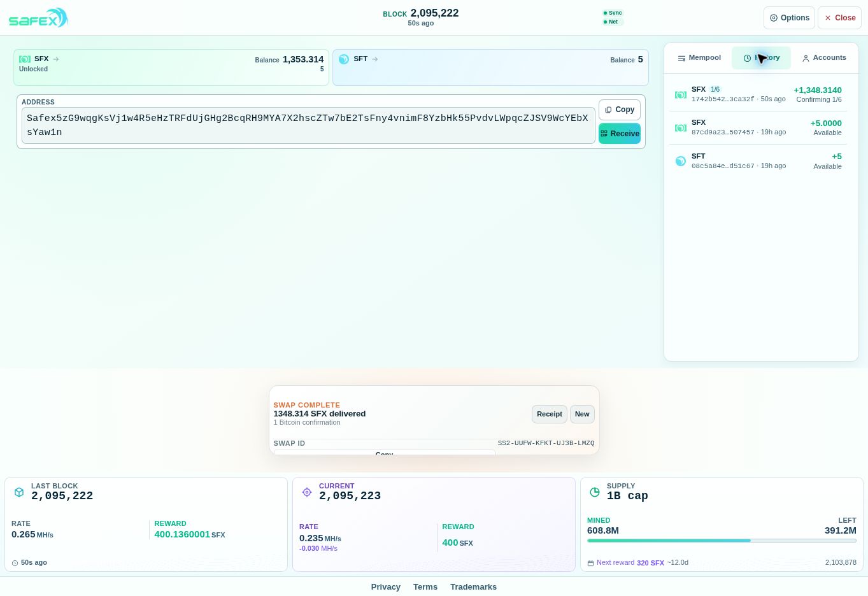Click the 1348.314 SFX delivered text

click(320, 414)
